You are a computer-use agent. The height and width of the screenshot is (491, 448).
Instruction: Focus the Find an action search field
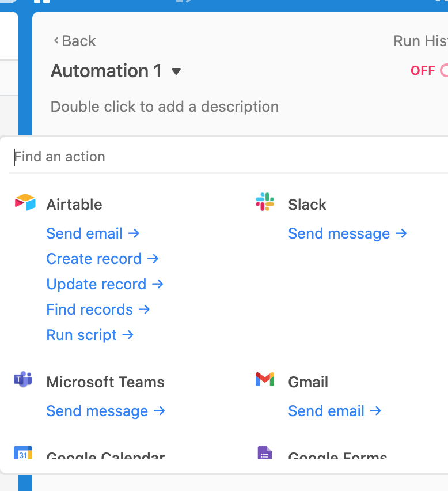pos(230,157)
